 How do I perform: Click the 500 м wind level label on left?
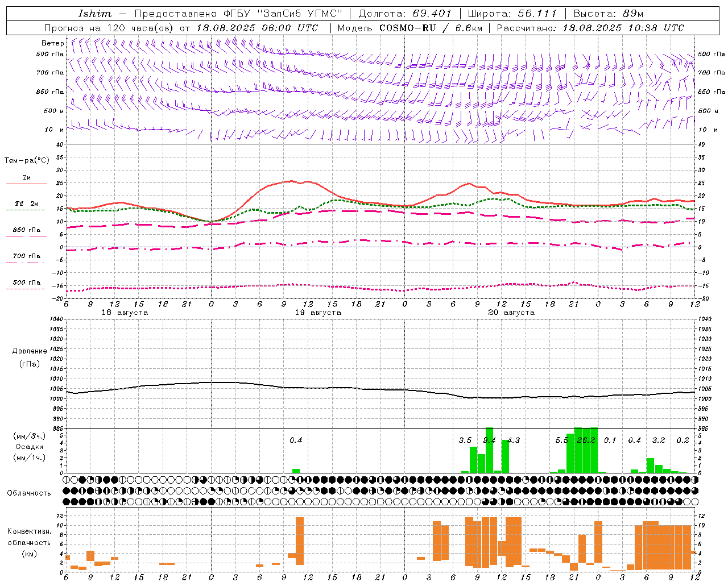(x=54, y=111)
